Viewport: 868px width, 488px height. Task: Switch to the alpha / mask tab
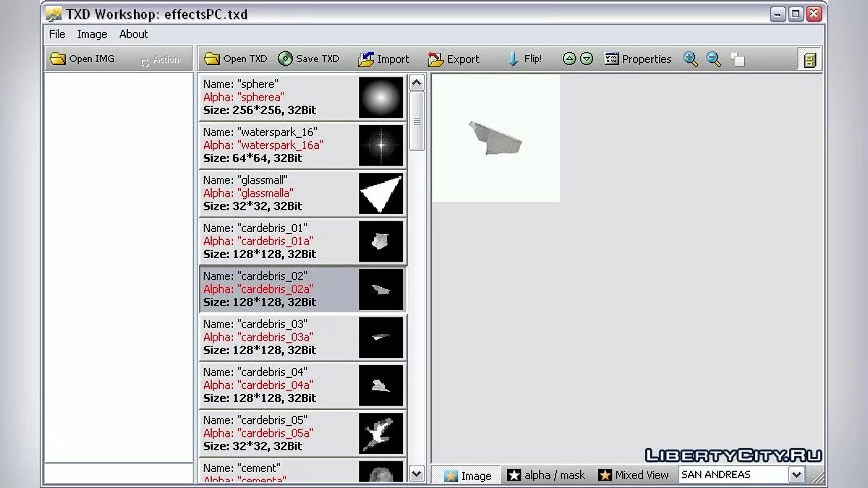[x=546, y=475]
